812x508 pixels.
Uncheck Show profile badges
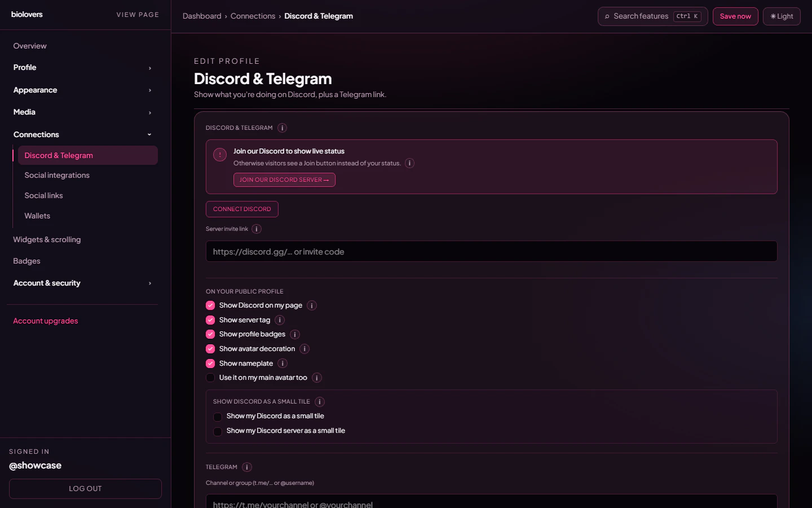point(210,334)
